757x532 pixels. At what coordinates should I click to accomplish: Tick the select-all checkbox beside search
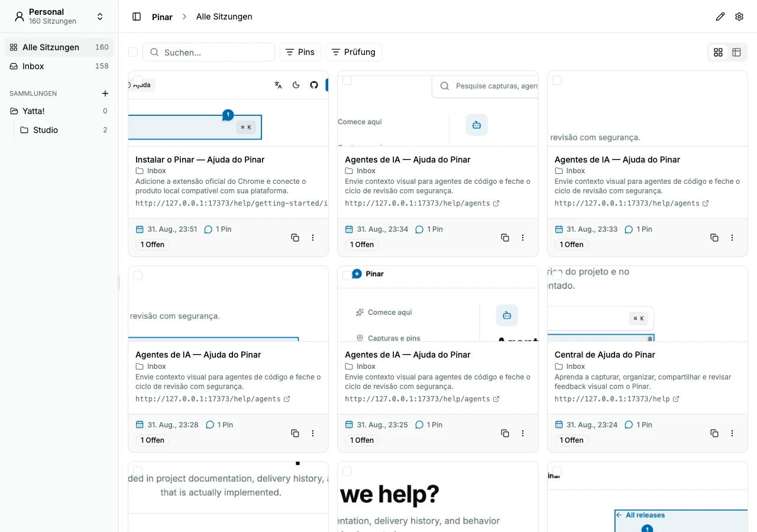133,52
